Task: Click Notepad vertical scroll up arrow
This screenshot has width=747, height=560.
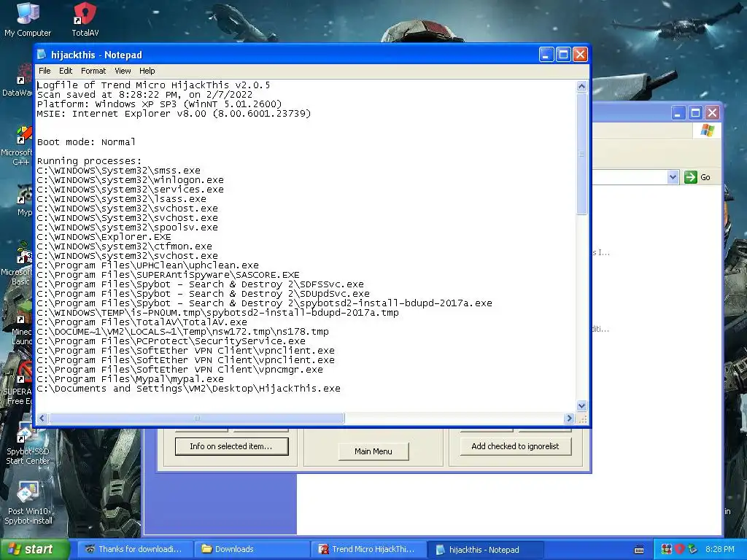Action: pos(581,86)
